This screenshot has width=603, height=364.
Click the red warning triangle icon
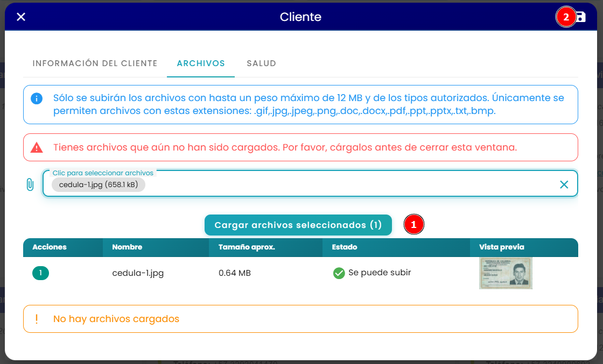tap(37, 147)
